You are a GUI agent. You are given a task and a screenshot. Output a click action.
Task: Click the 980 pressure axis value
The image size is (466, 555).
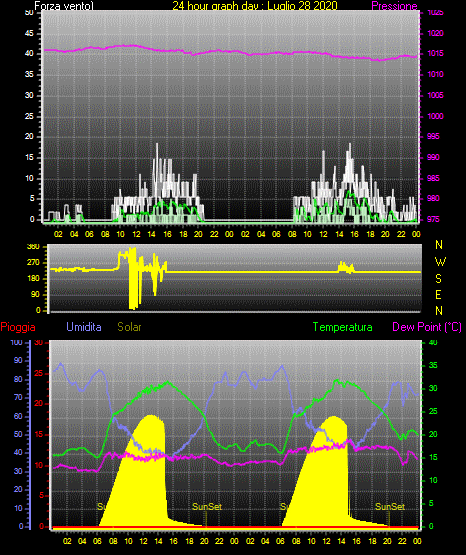[x=433, y=198]
